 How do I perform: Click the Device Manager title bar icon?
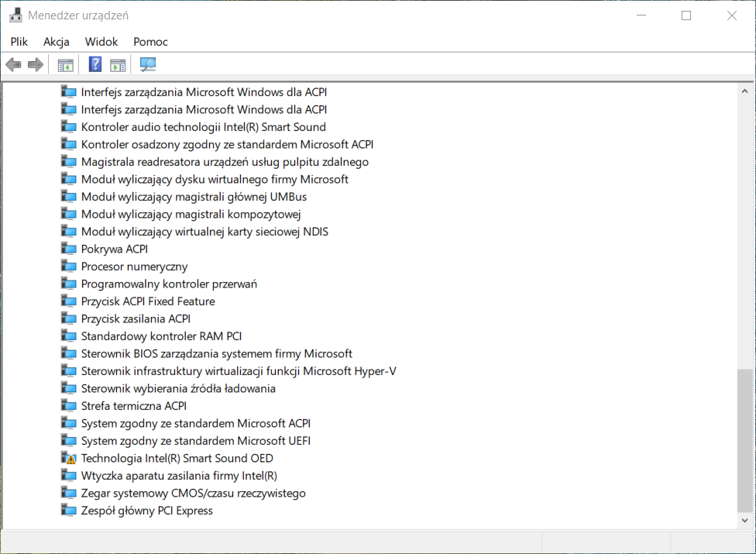[x=15, y=15]
